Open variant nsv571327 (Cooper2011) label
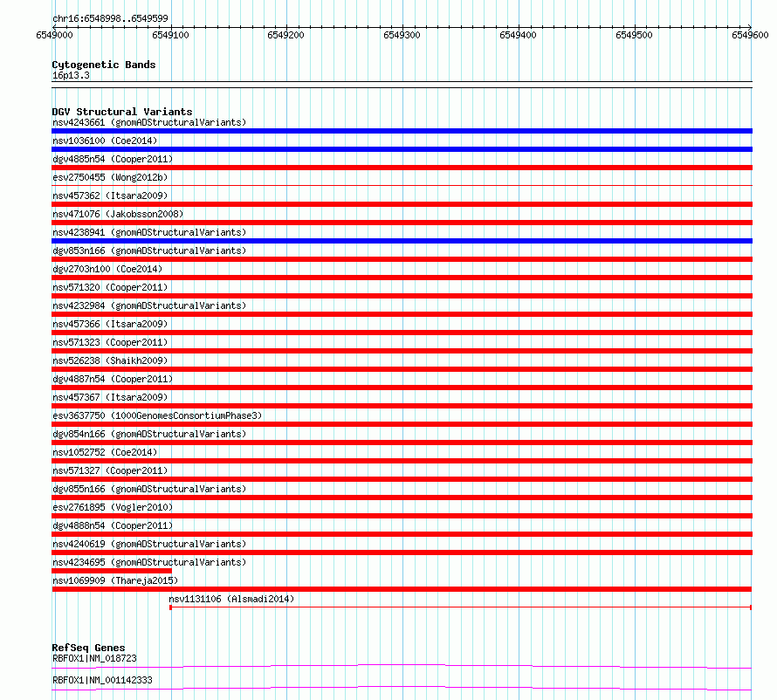This screenshot has height=700, width=777. point(110,470)
